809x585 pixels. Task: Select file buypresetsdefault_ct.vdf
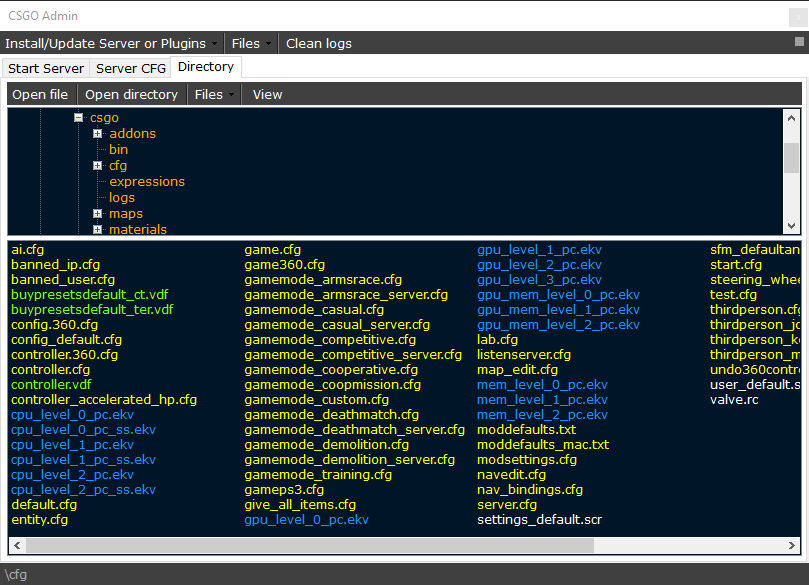pyautogui.click(x=90, y=295)
